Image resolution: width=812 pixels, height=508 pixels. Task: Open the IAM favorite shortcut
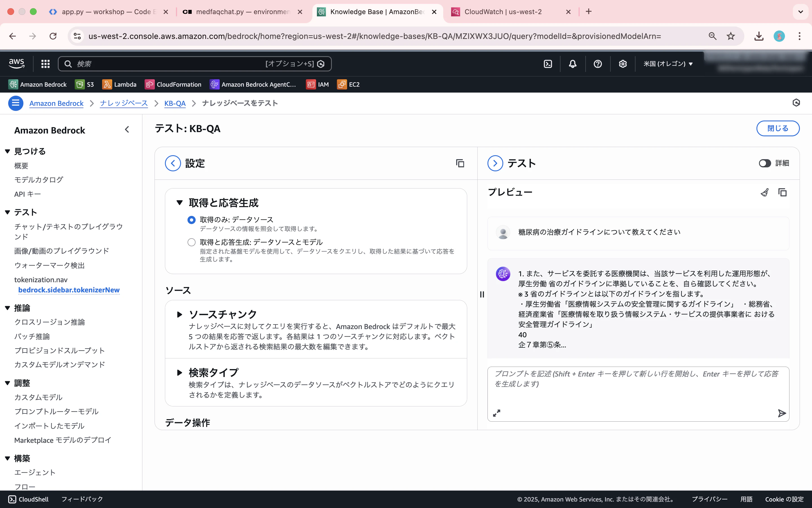pyautogui.click(x=317, y=84)
